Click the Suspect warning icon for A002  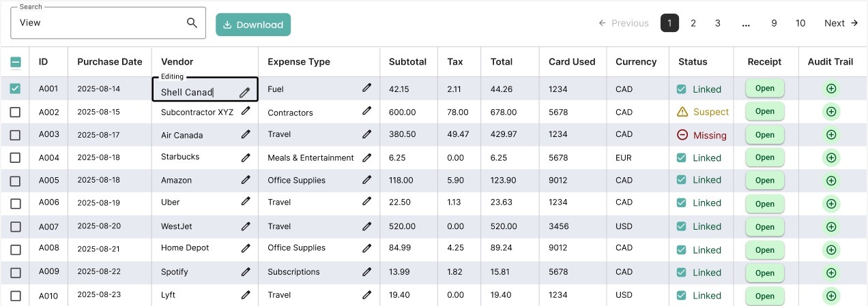(682, 112)
